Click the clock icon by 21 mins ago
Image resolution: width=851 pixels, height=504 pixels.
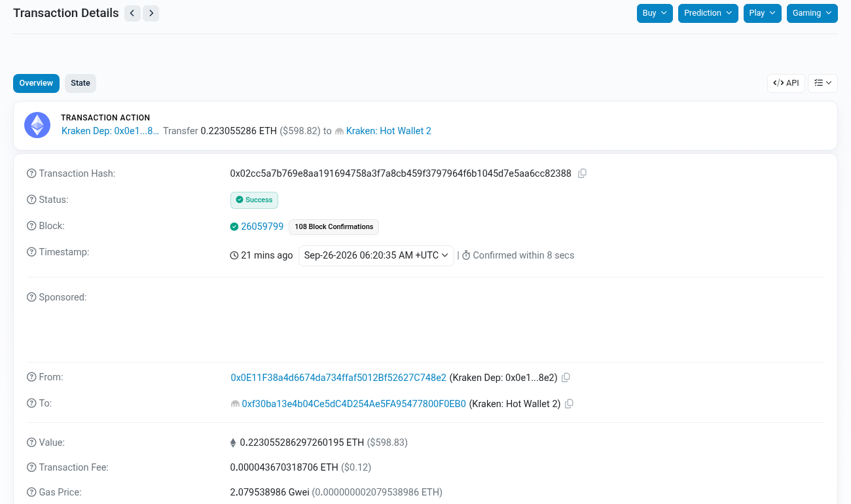[x=234, y=255]
